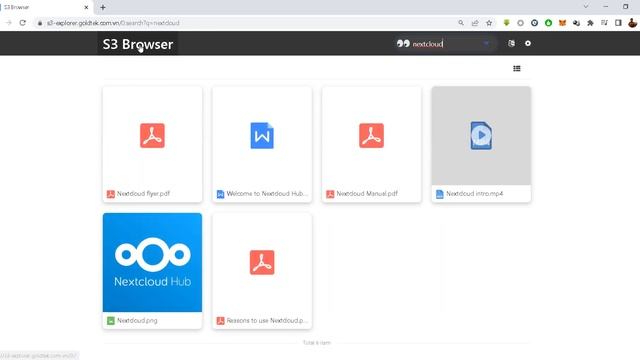Click the site lock icon in address bar
Screen dimensions: 640x360
coord(40,23)
